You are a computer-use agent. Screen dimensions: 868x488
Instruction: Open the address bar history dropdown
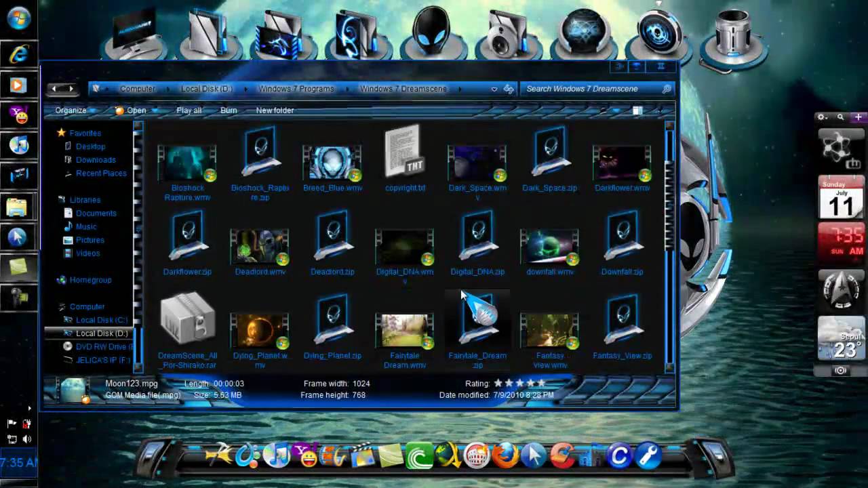pyautogui.click(x=494, y=89)
